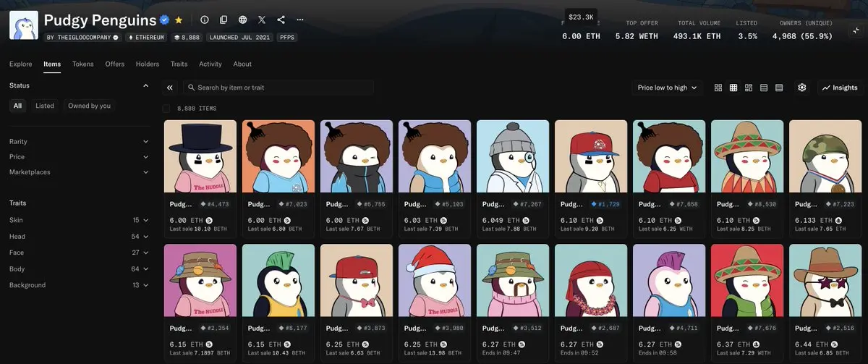Select the Listed status filter
The width and height of the screenshot is (868, 364).
click(45, 106)
